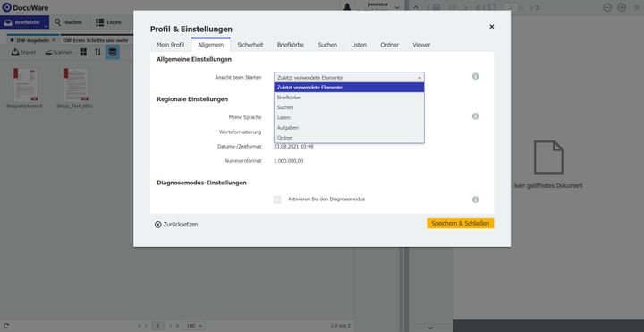Click Speichern & Schließen button
This screenshot has height=332, width=644.
(x=460, y=223)
